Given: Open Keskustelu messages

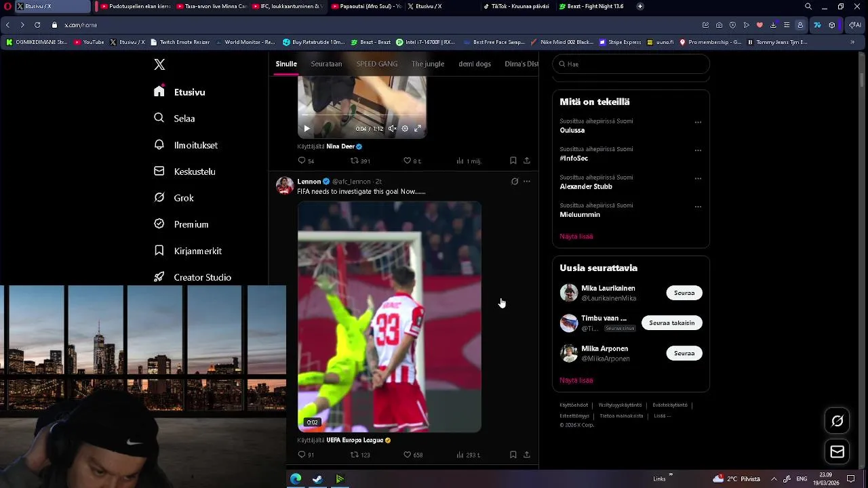Looking at the screenshot, I should [184, 171].
